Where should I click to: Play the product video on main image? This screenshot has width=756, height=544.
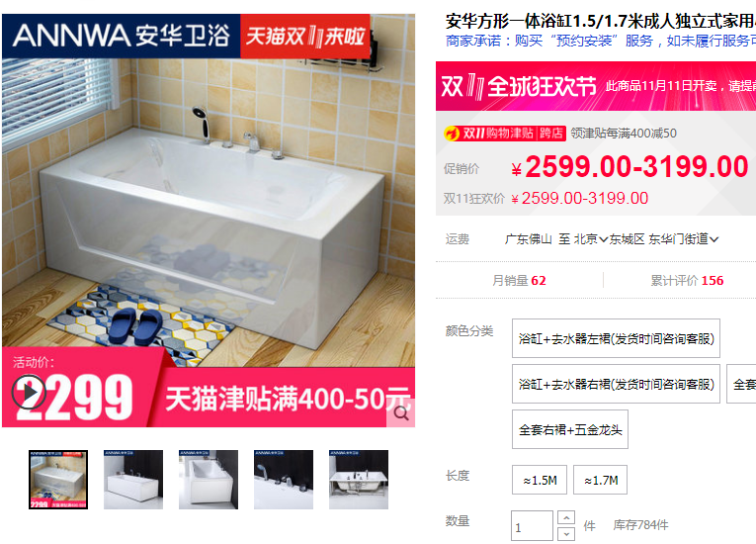[29, 392]
